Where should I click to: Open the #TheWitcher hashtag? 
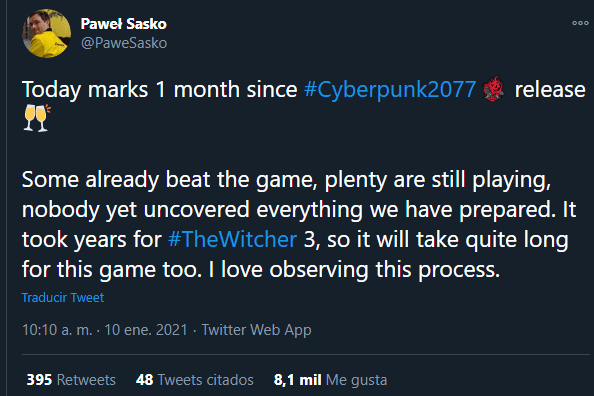point(232,239)
